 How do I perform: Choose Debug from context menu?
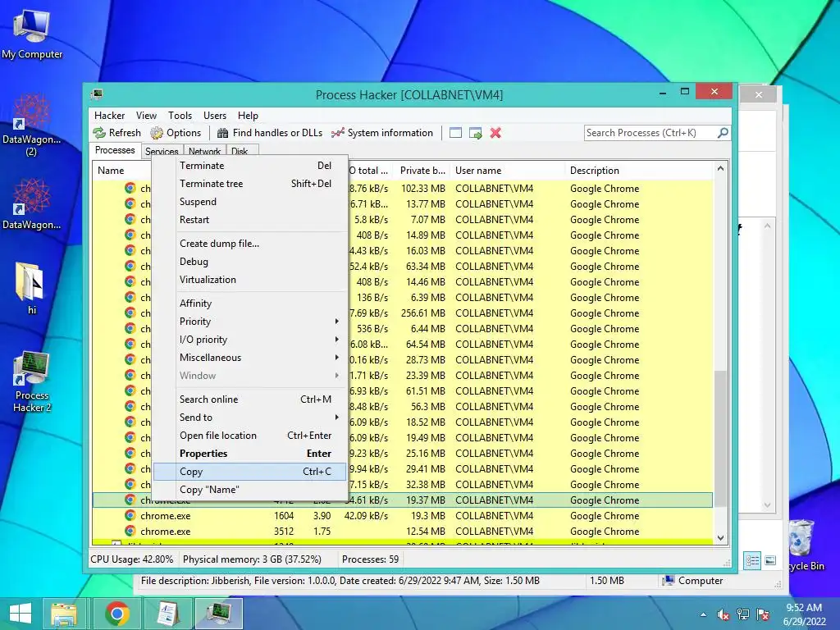coord(250,262)
